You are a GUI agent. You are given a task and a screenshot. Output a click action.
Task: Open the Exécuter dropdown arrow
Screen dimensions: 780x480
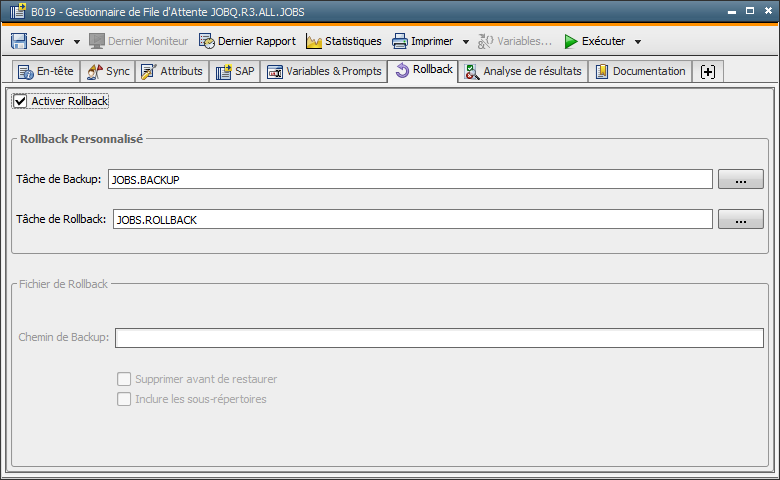click(638, 42)
